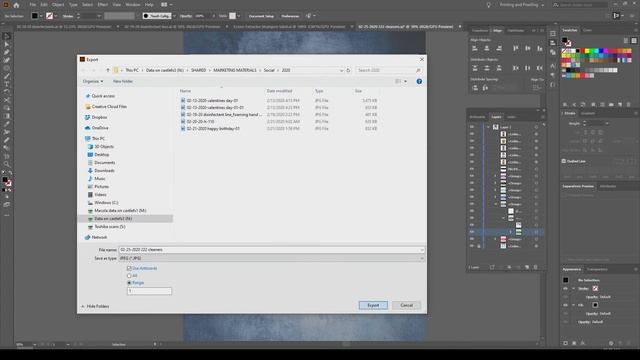The image size is (640, 360).
Task: Toggle the Use Artboards checkbox
Action: pyautogui.click(x=129, y=269)
